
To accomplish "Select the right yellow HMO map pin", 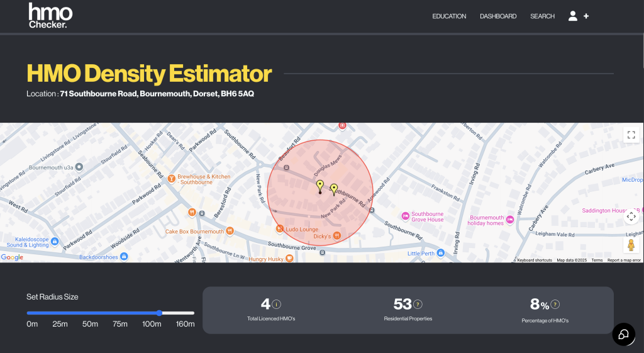I will click(334, 189).
